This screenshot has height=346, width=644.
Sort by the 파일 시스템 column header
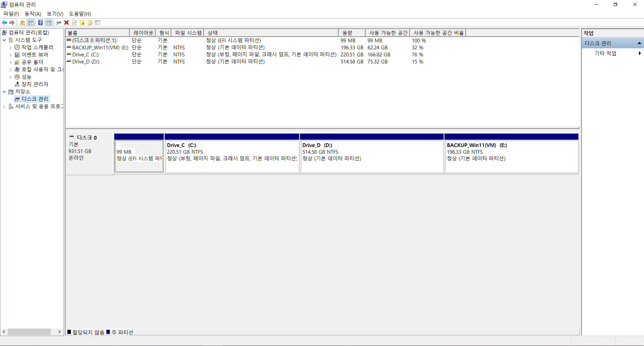point(187,33)
